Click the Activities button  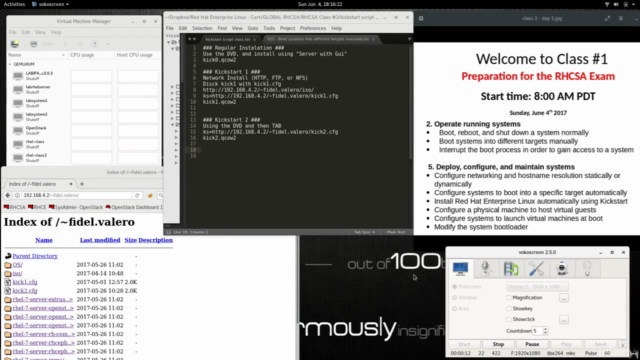14,4
